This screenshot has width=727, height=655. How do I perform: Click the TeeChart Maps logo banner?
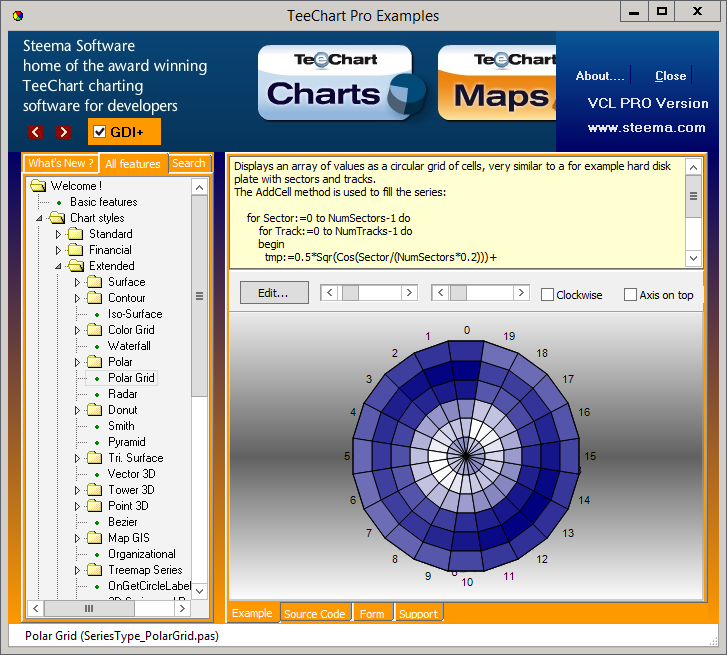point(497,83)
